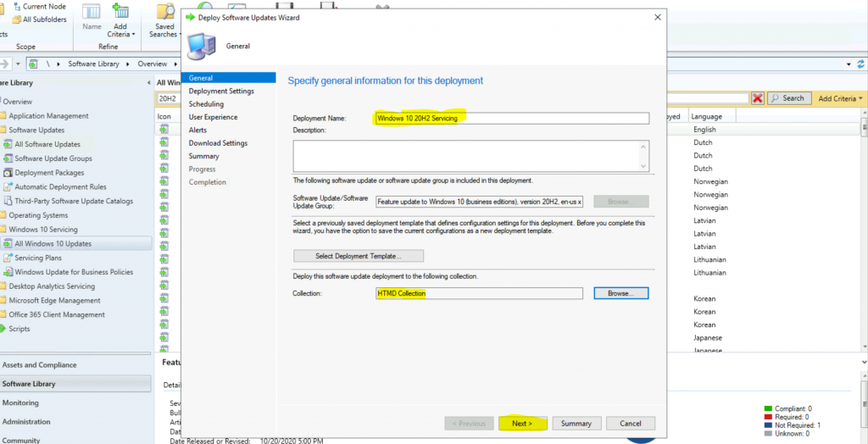Browse for a deployment collection
Image resolution: width=868 pixels, height=444 pixels.
tap(620, 293)
